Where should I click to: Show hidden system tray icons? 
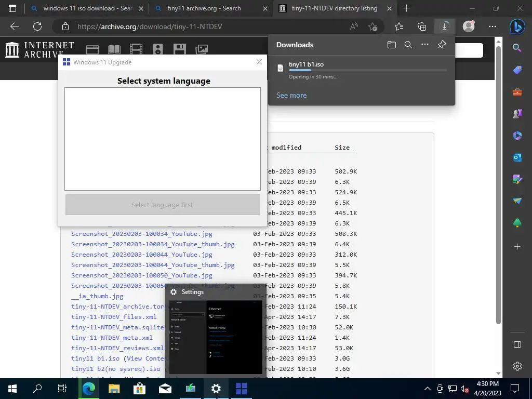[427, 389]
